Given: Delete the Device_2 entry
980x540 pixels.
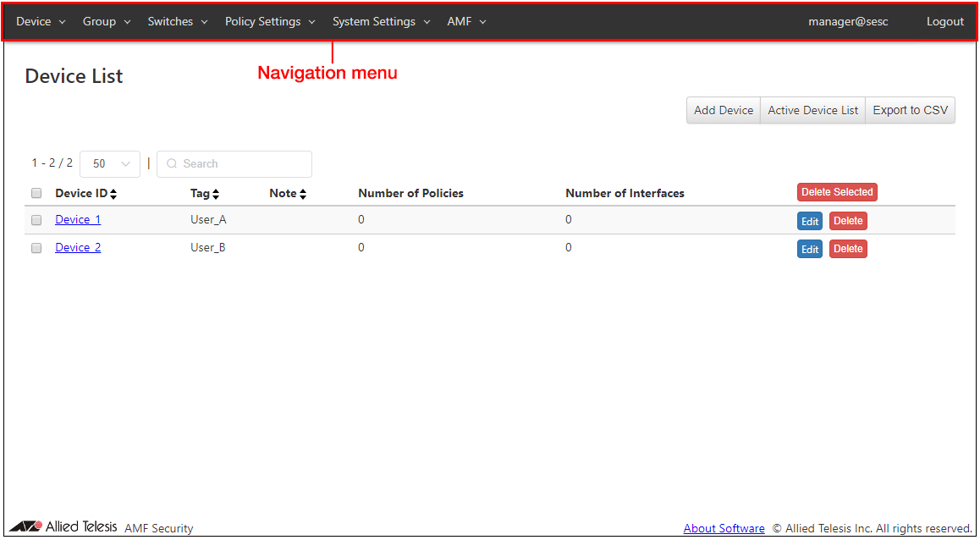Looking at the screenshot, I should pos(848,249).
